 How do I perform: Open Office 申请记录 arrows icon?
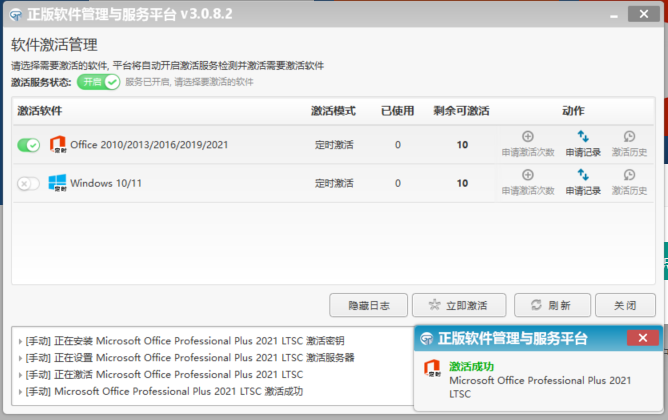tap(583, 136)
